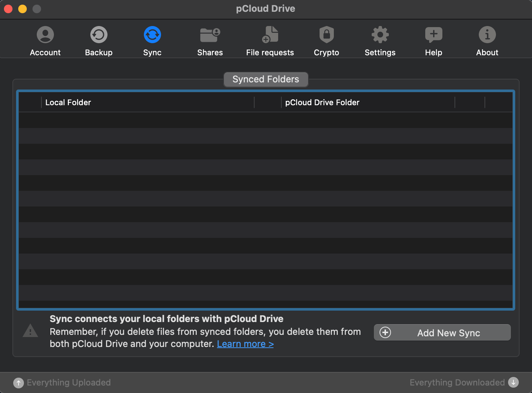Click the plus icon on Add New Sync
The image size is (532, 393).
coord(385,332)
